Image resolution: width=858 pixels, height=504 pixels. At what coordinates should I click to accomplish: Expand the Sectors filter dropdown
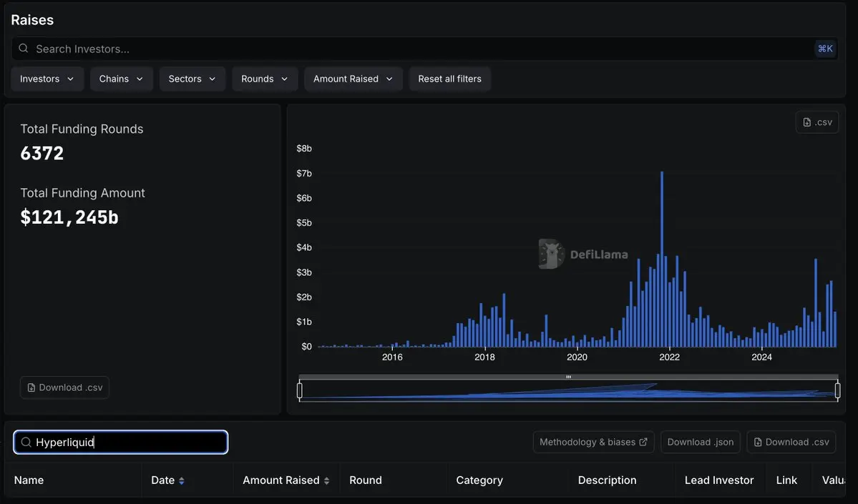pyautogui.click(x=192, y=79)
